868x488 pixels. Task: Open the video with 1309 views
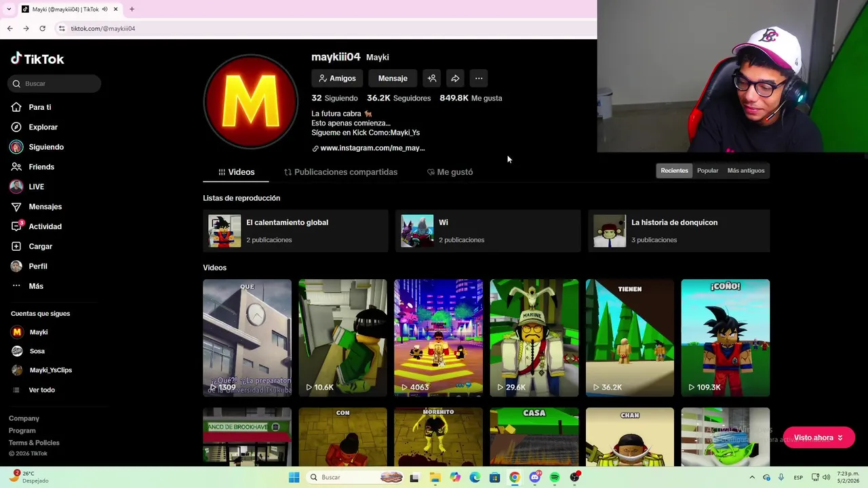(247, 338)
